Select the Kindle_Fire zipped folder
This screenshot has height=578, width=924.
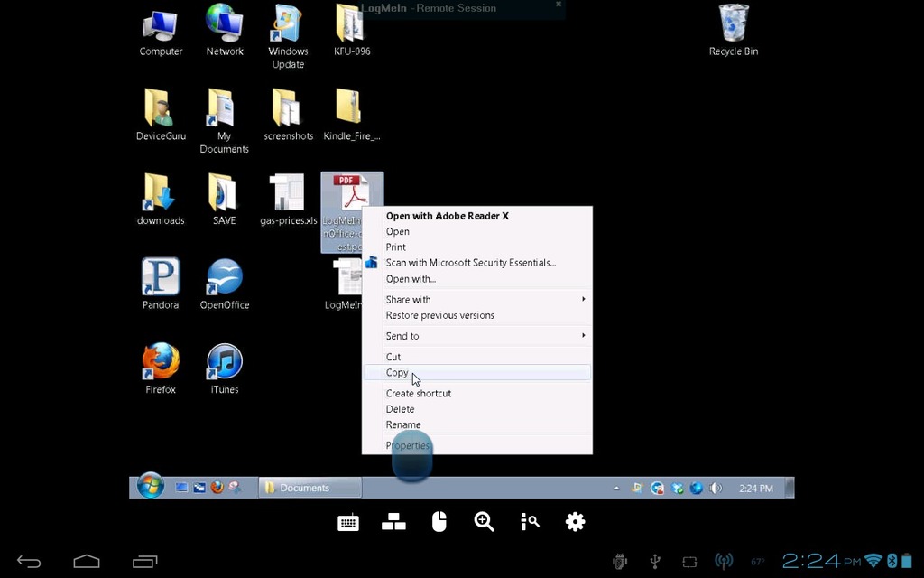pyautogui.click(x=352, y=115)
